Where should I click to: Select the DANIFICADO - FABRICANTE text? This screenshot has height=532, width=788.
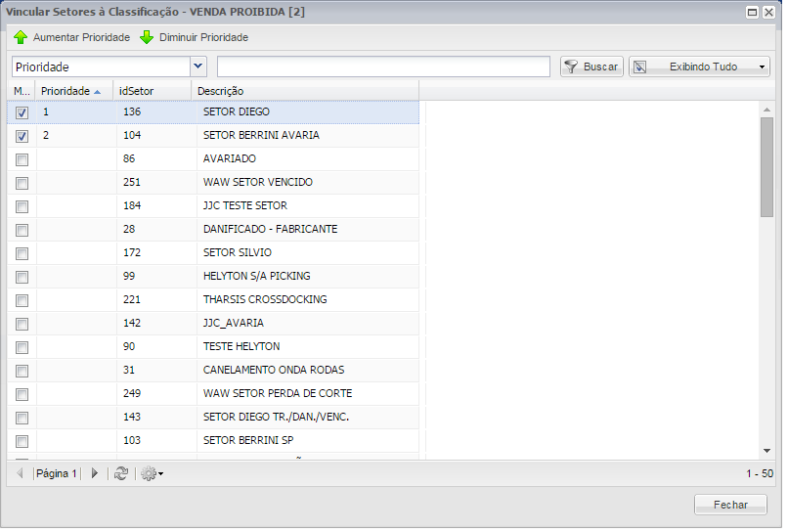pyautogui.click(x=271, y=229)
